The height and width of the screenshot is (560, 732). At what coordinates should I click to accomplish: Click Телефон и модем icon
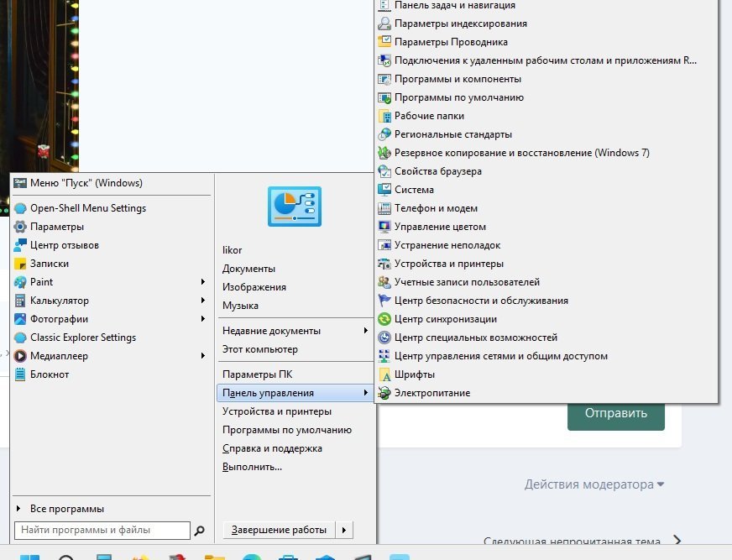(x=384, y=208)
